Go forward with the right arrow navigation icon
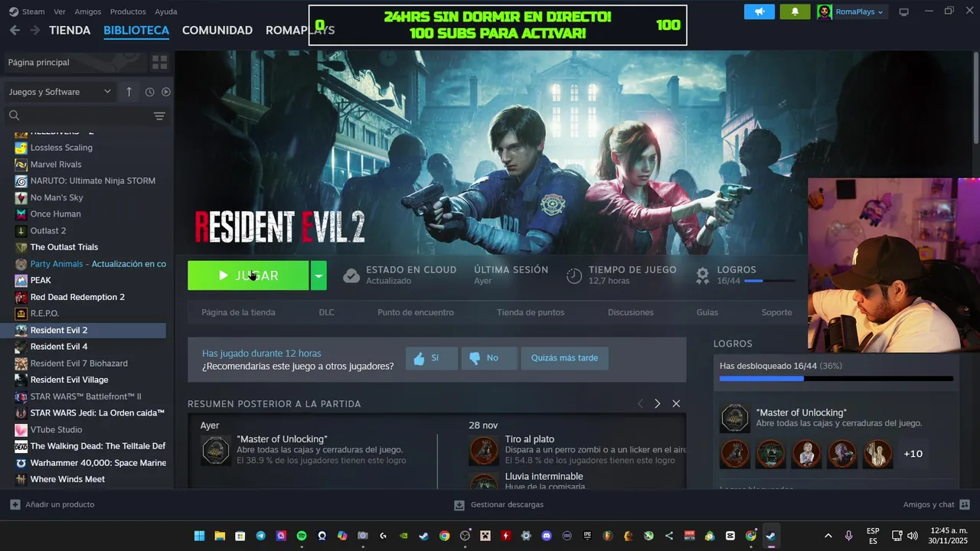This screenshot has width=980, height=551. pos(34,30)
